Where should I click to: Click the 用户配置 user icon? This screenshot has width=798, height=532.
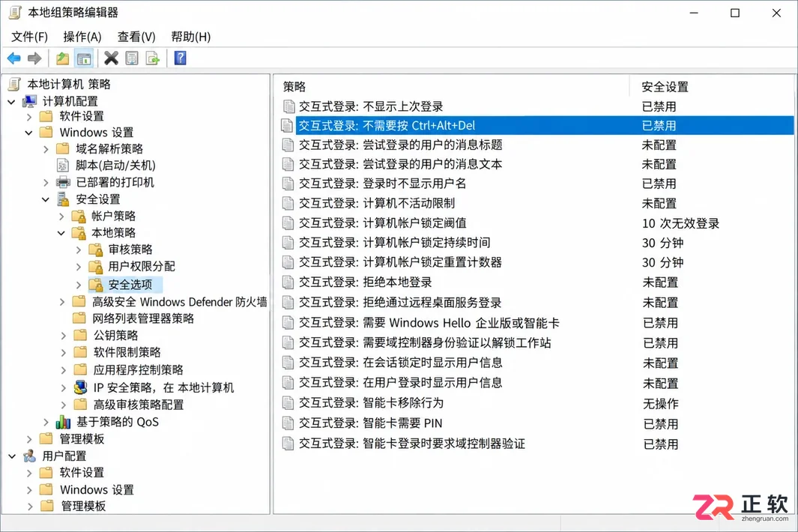(30, 456)
